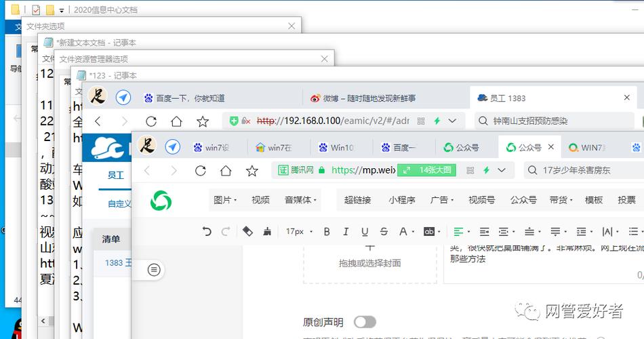Viewport: 644px width, 339px height.
Task: Click the 钟南山支招预防感染 search field
Action: (554, 121)
